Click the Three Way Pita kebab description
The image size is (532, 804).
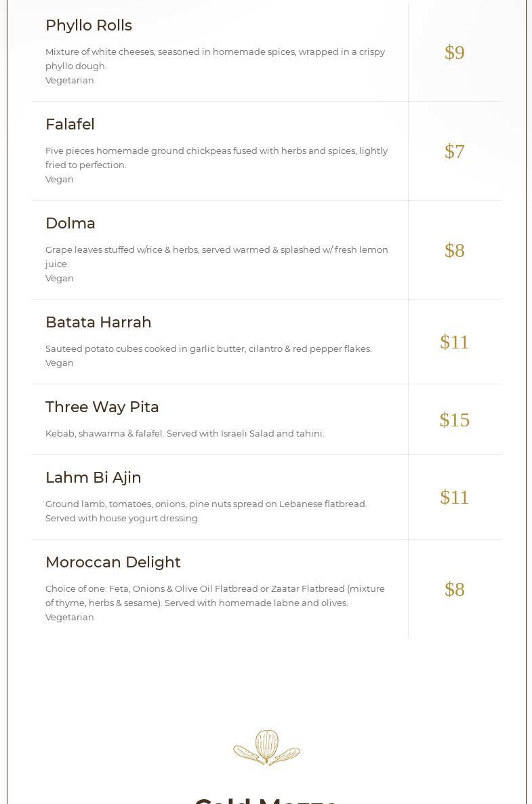[185, 433]
